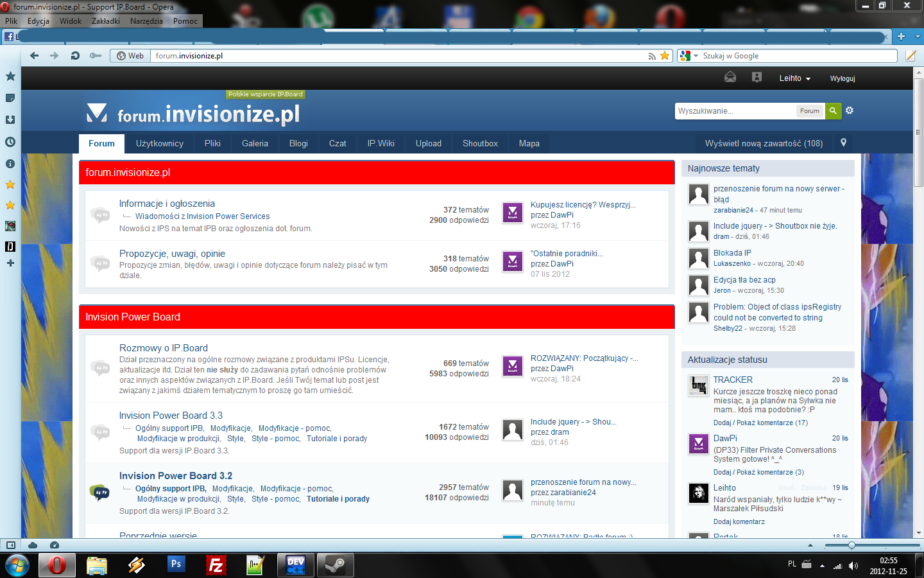Click the forum messages envelope icon
Image resolution: width=924 pixels, height=578 pixels.
pos(730,78)
